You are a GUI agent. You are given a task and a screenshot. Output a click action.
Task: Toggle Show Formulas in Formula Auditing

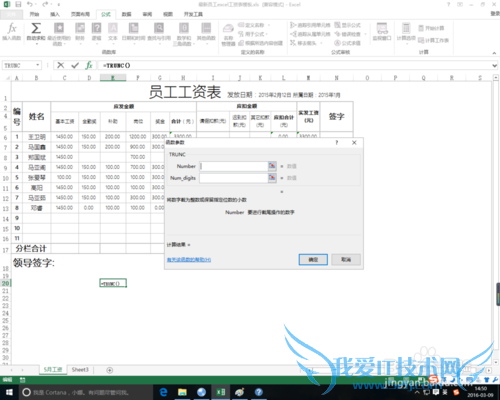click(x=347, y=25)
